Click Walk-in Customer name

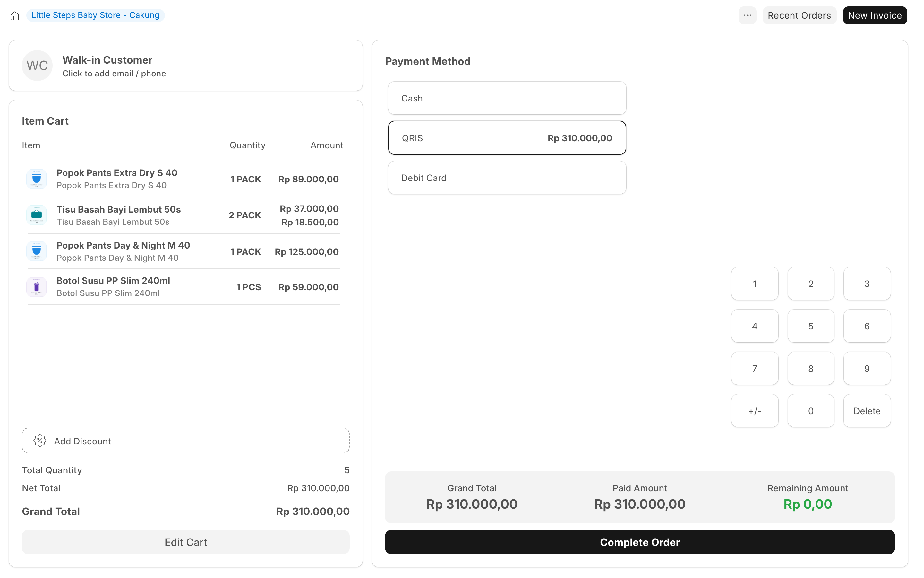pos(107,60)
